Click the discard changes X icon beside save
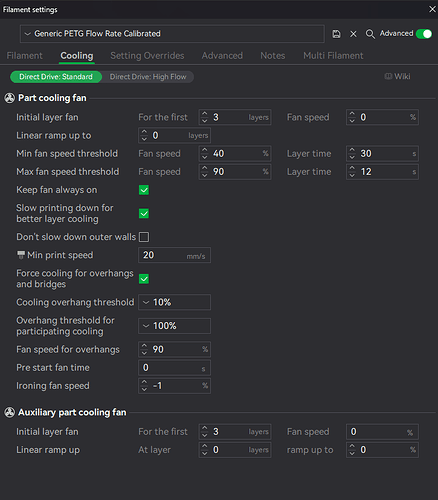This screenshot has height=500, width=438. pos(353,34)
